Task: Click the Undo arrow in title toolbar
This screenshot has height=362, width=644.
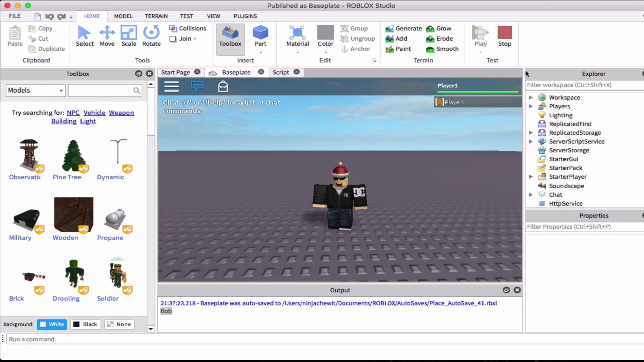Action: click(x=49, y=16)
